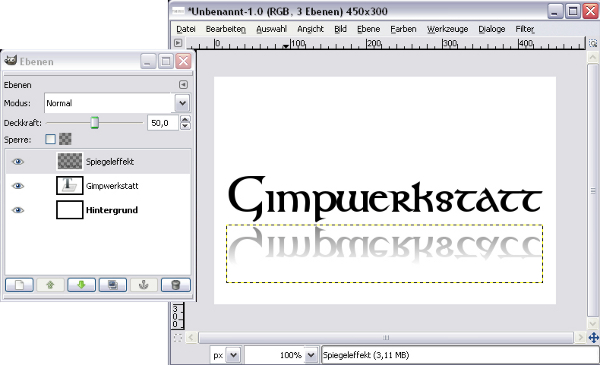The width and height of the screenshot is (600, 365).
Task: Lower layer with green down arrow
Action: click(82, 285)
